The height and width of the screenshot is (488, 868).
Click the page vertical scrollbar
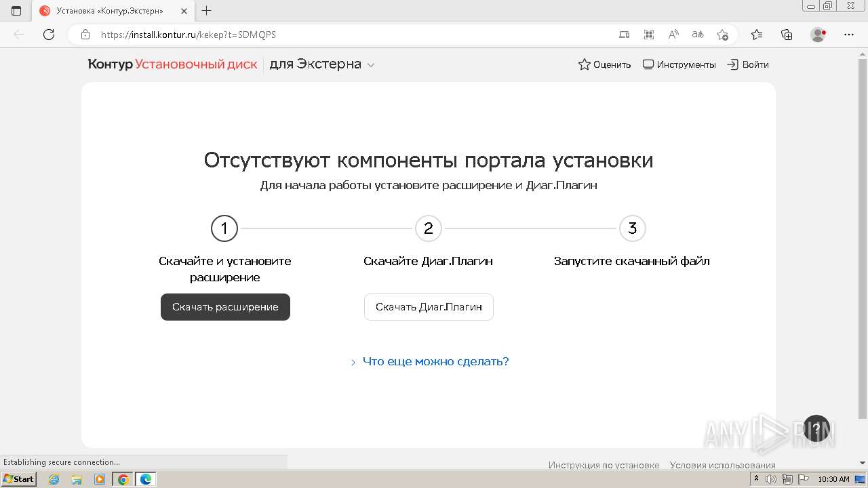click(x=863, y=237)
